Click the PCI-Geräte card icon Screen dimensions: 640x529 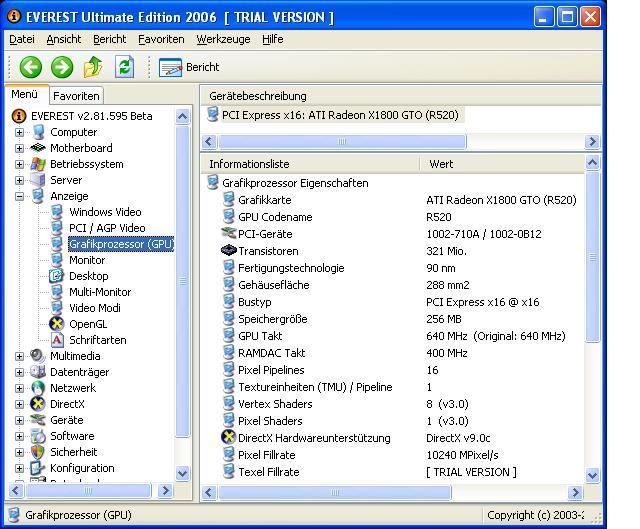click(x=229, y=233)
